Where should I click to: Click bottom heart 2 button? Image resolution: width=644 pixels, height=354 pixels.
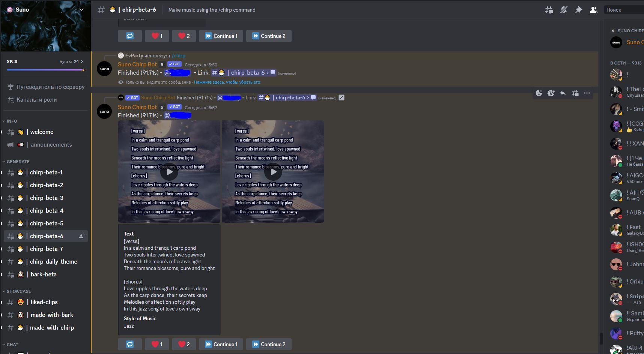click(184, 344)
